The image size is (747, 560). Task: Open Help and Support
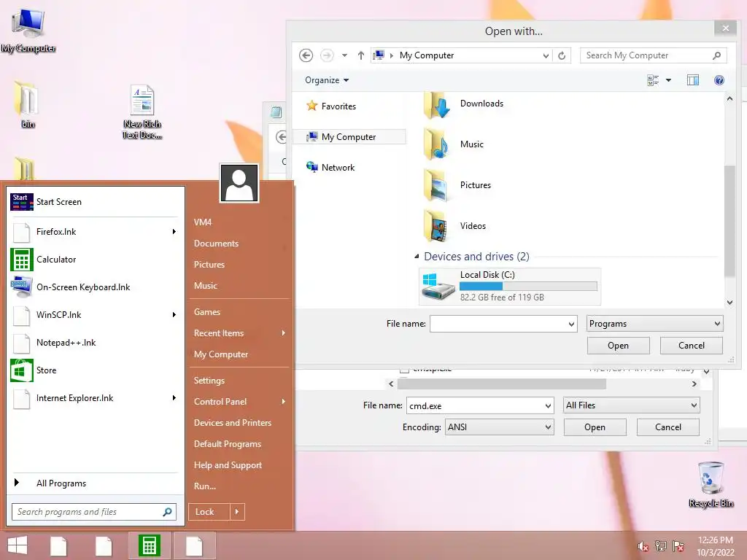pos(228,465)
